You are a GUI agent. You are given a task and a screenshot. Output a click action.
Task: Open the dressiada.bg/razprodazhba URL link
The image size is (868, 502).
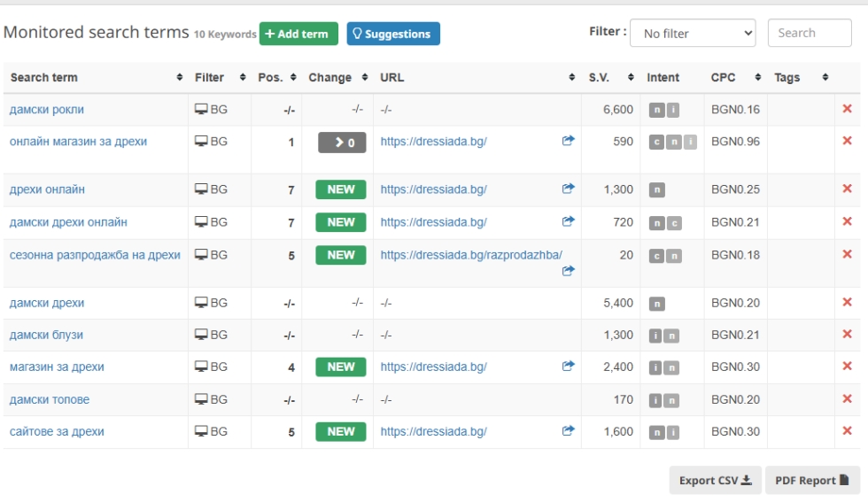coord(471,255)
